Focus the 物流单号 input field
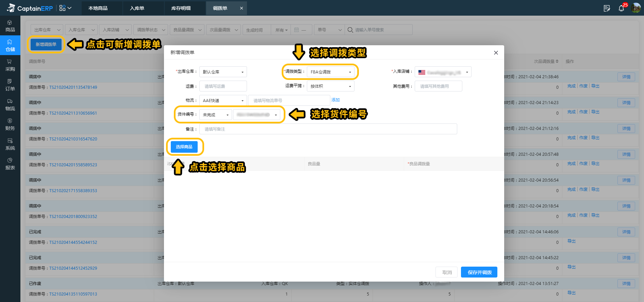The height and width of the screenshot is (302, 644). [289, 100]
